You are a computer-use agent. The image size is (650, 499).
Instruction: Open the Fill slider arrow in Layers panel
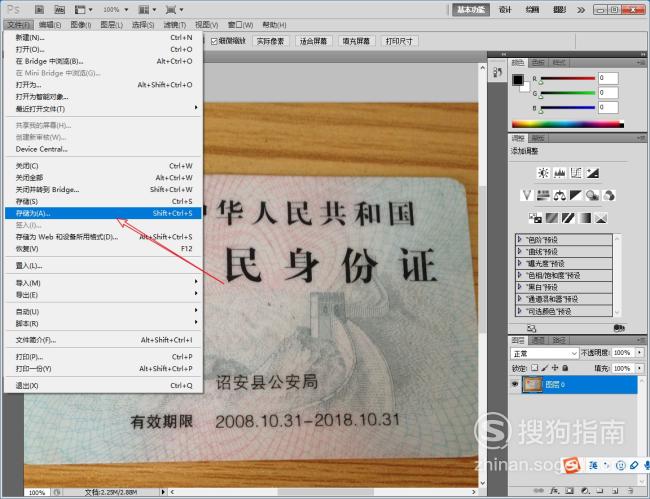640,368
